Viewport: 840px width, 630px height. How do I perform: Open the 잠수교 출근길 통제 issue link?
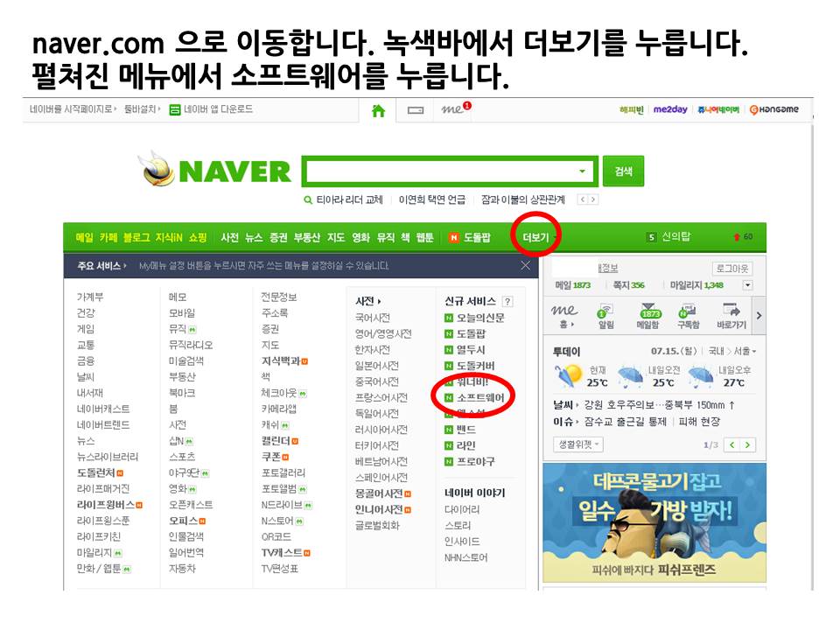(625, 422)
